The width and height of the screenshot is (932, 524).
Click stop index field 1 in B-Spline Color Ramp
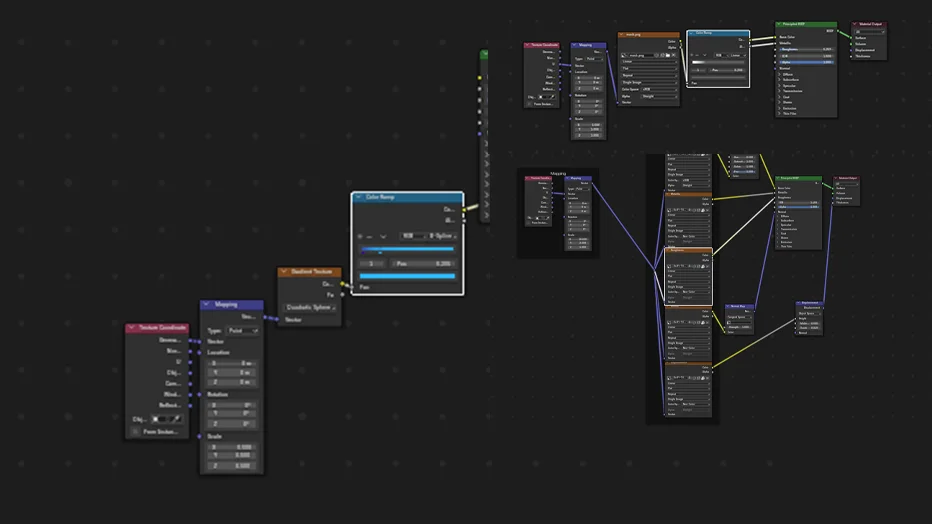coord(372,264)
